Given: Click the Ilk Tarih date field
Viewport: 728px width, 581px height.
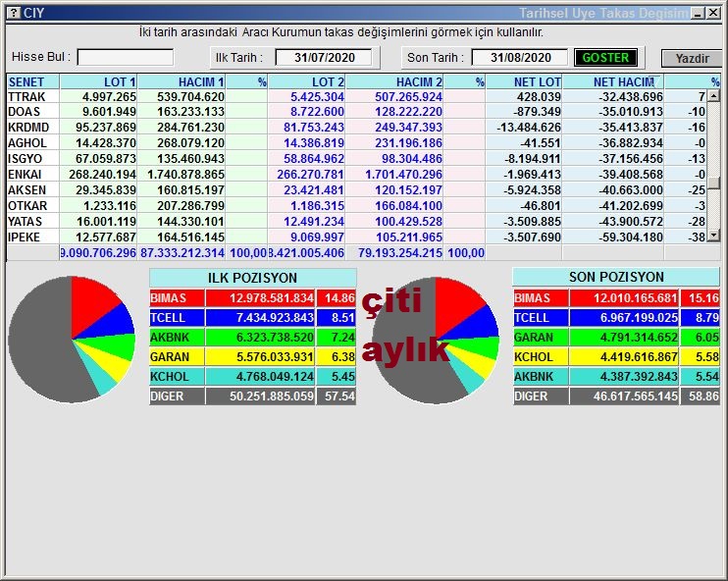Looking at the screenshot, I should (x=324, y=58).
